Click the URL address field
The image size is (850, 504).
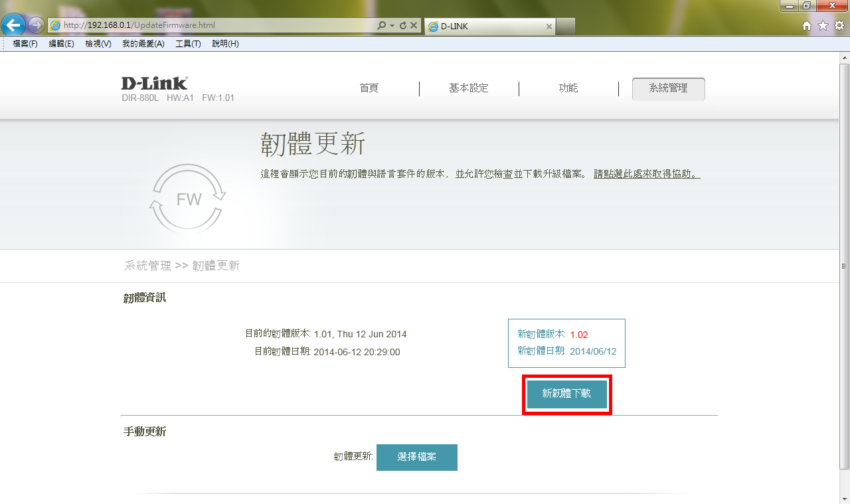coord(212,25)
